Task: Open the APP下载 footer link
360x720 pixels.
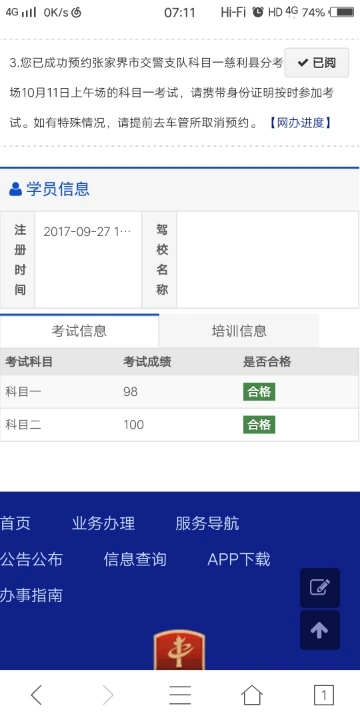Action: point(239,559)
